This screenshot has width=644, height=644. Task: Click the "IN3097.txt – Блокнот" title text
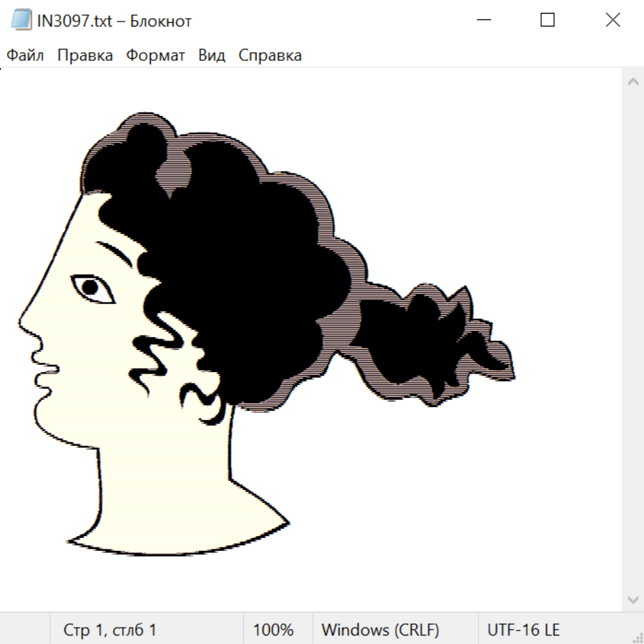(x=114, y=21)
